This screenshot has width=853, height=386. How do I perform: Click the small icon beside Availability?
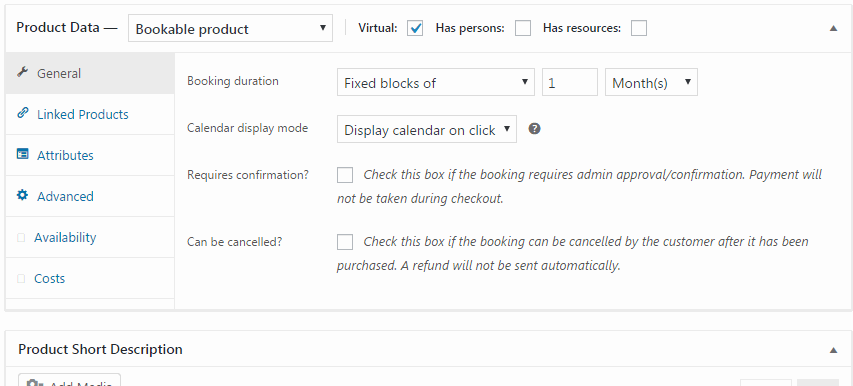pyautogui.click(x=21, y=238)
